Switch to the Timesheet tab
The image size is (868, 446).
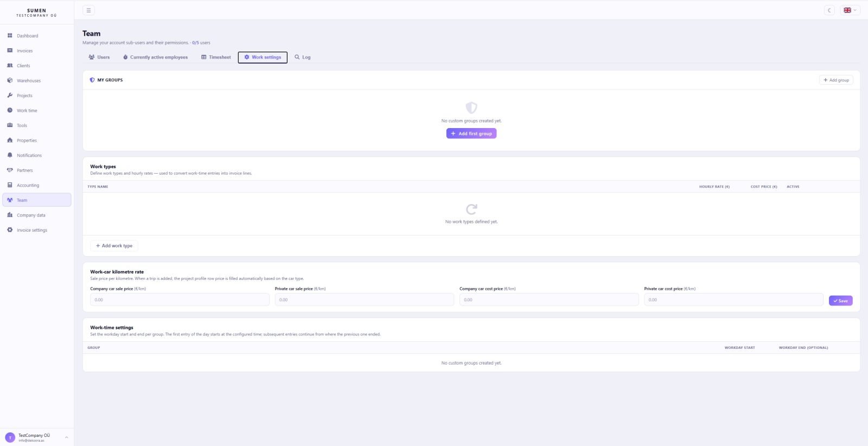coord(216,57)
